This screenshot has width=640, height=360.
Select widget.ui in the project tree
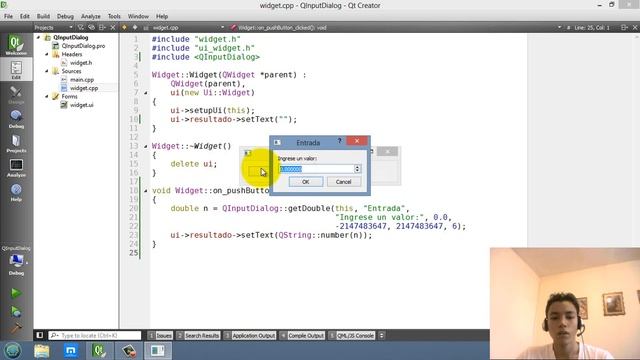(82, 105)
